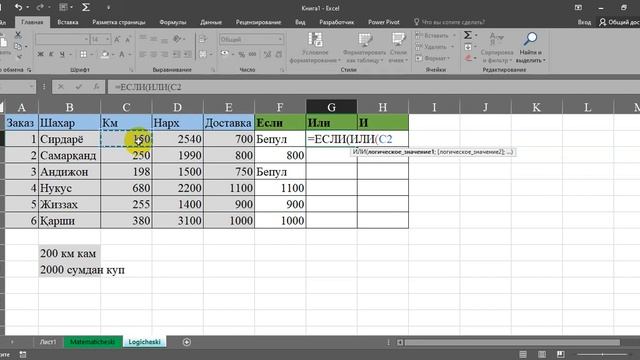Screen dimensions: 640x360
Task: Click the Redo arrow in quick access toolbar
Action: click(x=40, y=7)
